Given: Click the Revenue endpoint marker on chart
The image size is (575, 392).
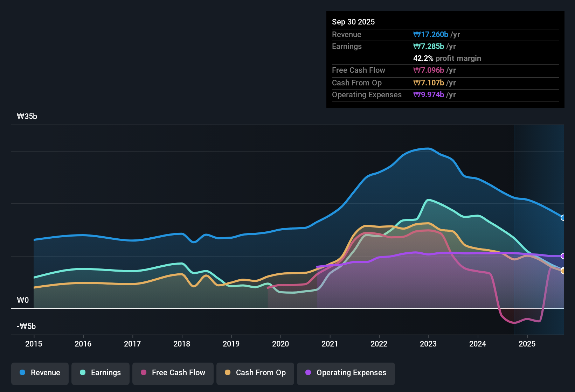Looking at the screenshot, I should click(563, 218).
